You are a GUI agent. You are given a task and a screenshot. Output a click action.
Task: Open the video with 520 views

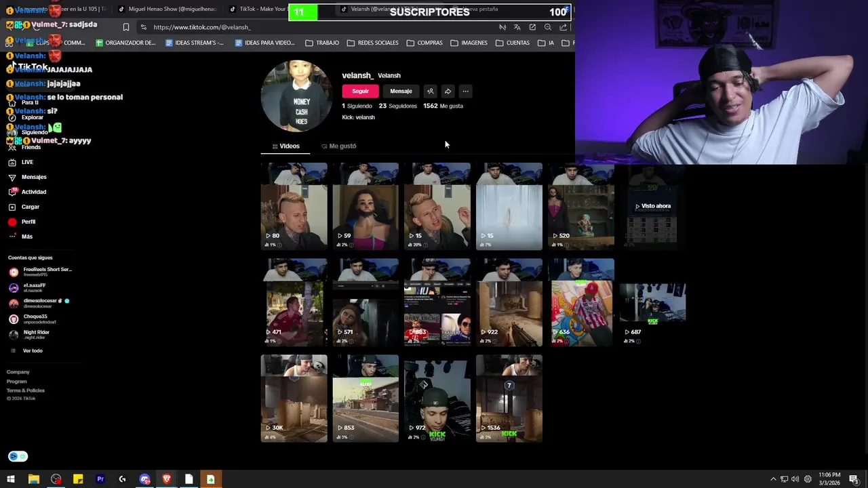point(581,206)
